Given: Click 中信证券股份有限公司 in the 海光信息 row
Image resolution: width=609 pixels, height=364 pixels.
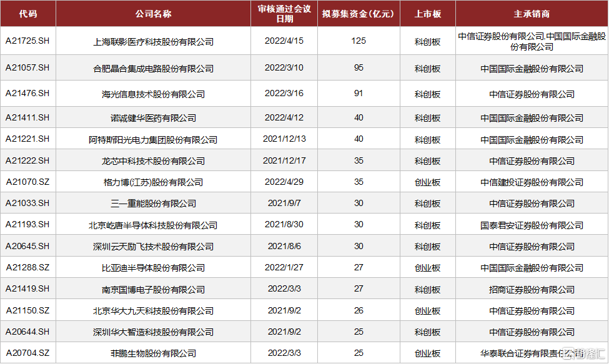Looking at the screenshot, I should coord(532,94).
